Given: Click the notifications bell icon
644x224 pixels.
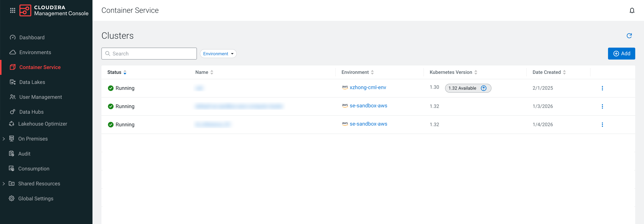Looking at the screenshot, I should [632, 10].
